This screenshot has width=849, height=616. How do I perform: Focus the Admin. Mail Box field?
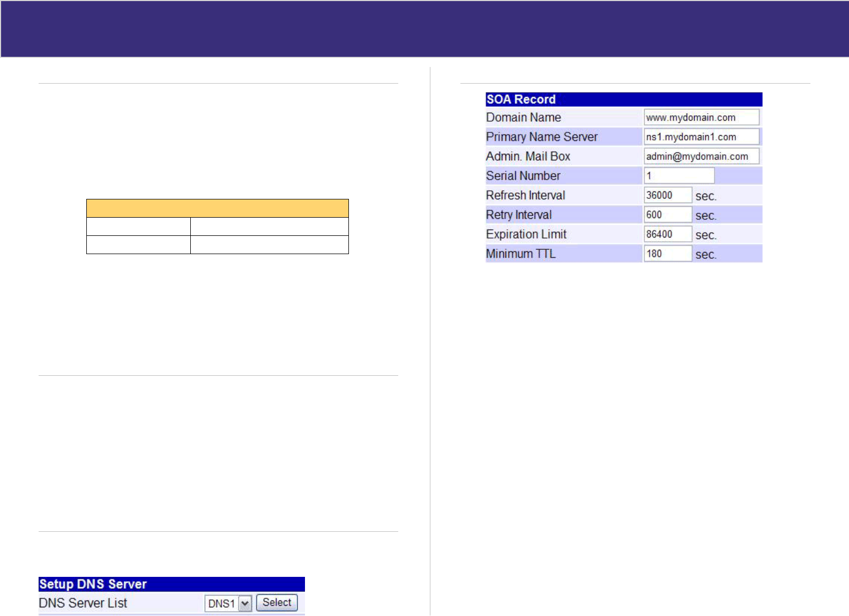coord(701,157)
